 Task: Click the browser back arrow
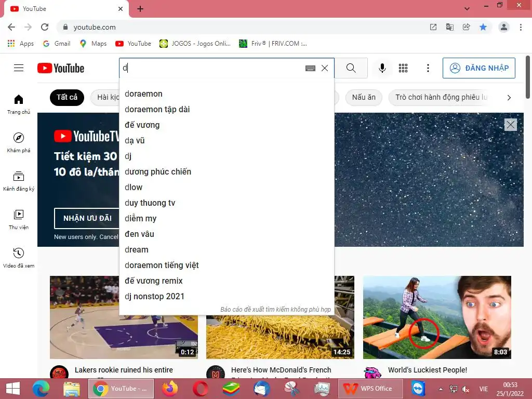[11, 27]
